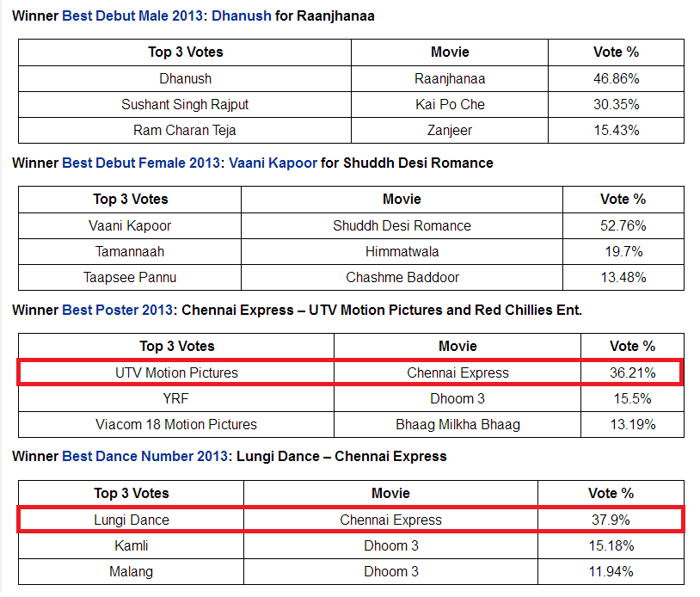Open the Best Dance Number 2013 link

(145, 456)
